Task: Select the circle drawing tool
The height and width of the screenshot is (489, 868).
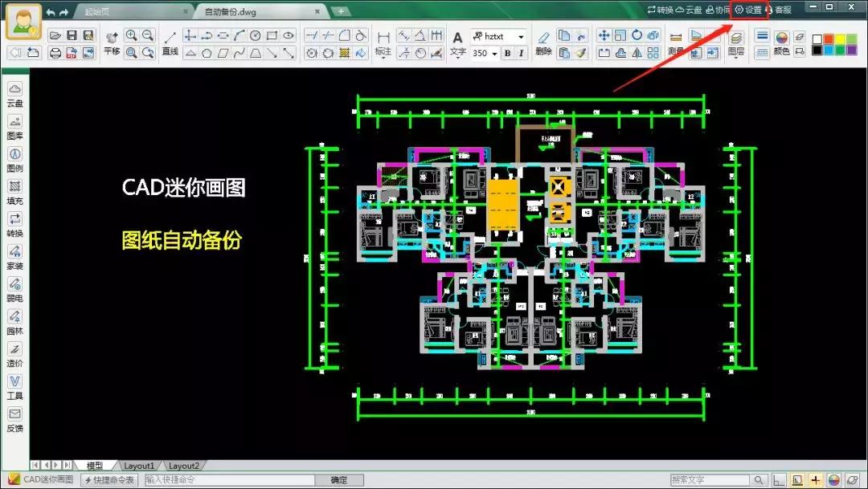Action: [x=256, y=35]
